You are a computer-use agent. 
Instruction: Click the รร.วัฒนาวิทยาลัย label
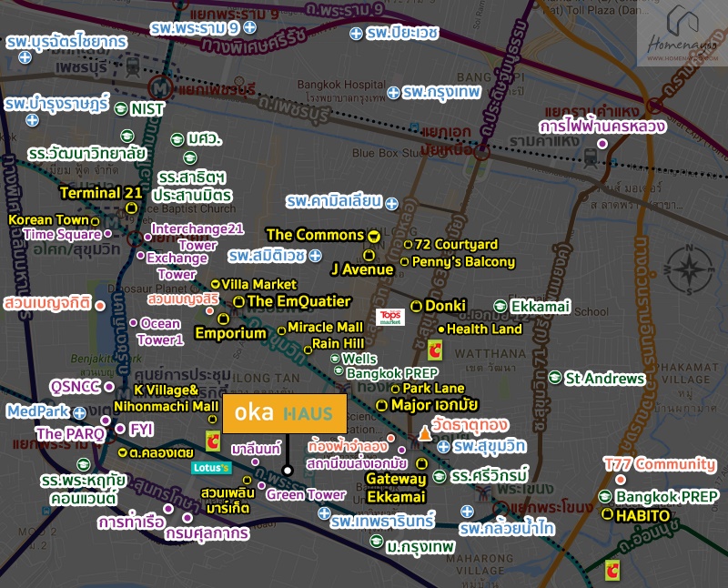86,154
